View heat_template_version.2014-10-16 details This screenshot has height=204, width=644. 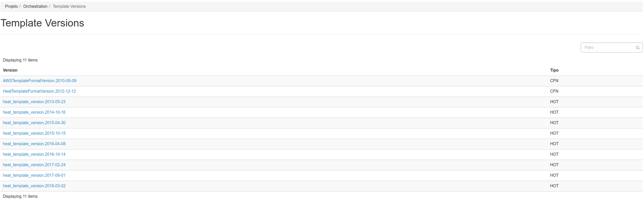(34, 112)
